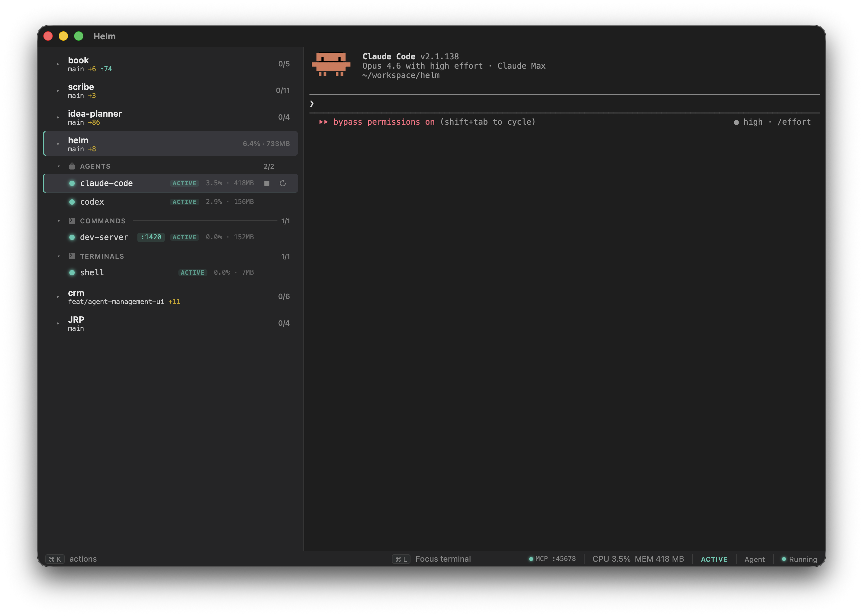Click the feat/agent-management-ui branch name

point(116,302)
